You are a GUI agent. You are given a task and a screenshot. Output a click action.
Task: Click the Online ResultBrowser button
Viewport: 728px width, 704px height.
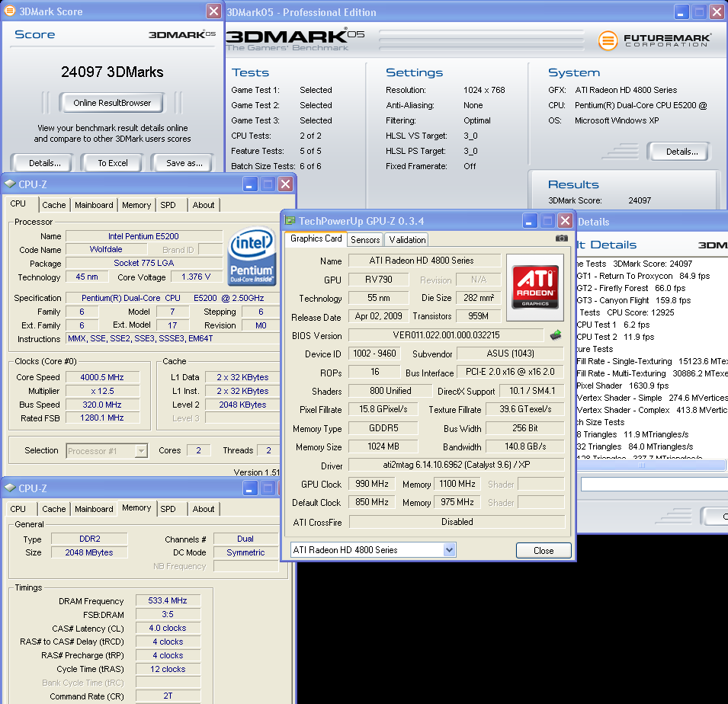click(x=112, y=103)
